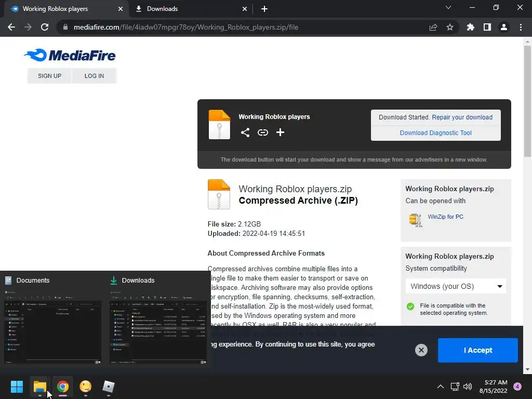Open the Downloads window thumbnail preview

pos(158,326)
